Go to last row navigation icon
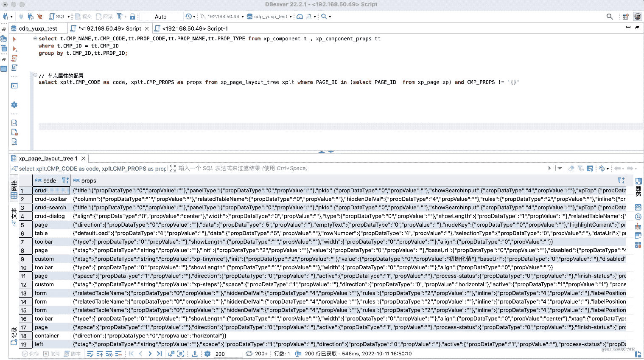 [159, 354]
